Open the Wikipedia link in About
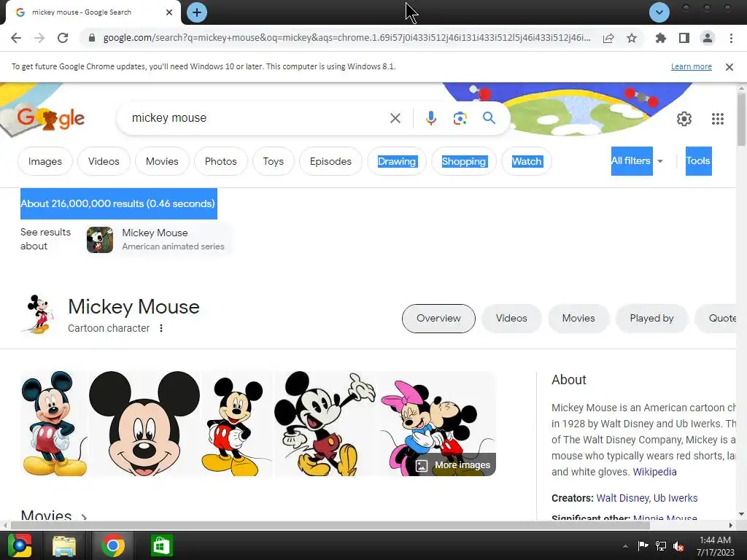This screenshot has width=747, height=560. pos(654,472)
